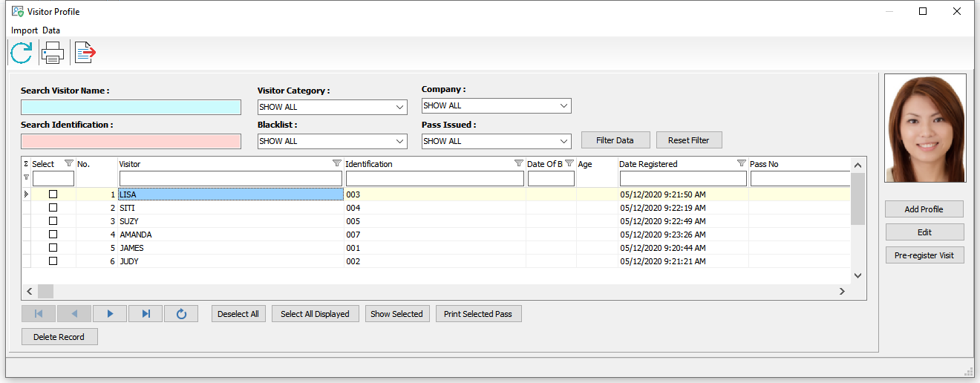Expand the Blacklist dropdown
980x383 pixels.
pos(400,141)
